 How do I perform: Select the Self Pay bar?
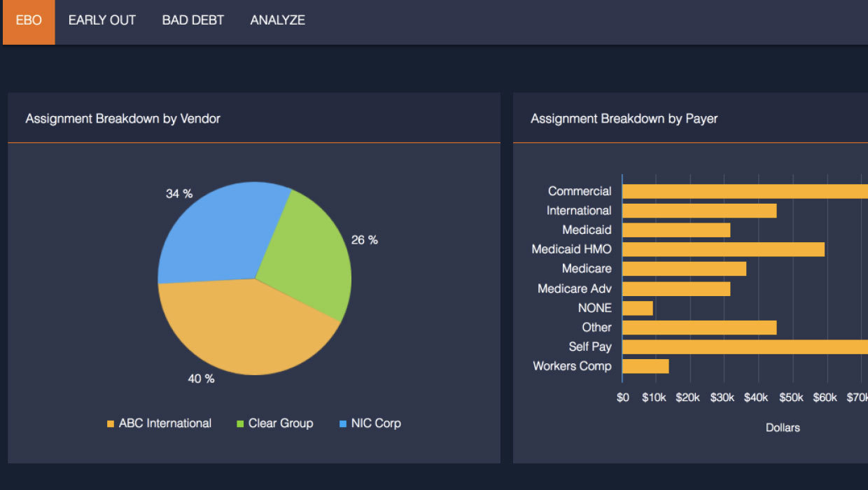point(742,346)
